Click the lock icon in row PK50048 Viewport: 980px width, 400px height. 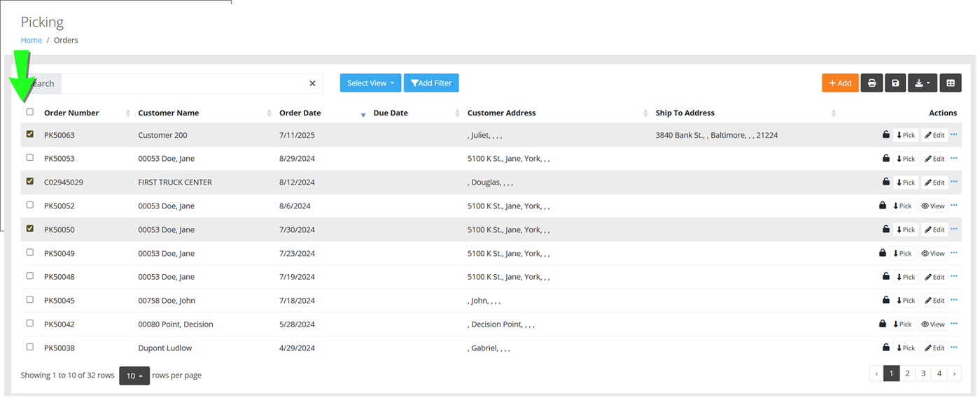coord(885,276)
